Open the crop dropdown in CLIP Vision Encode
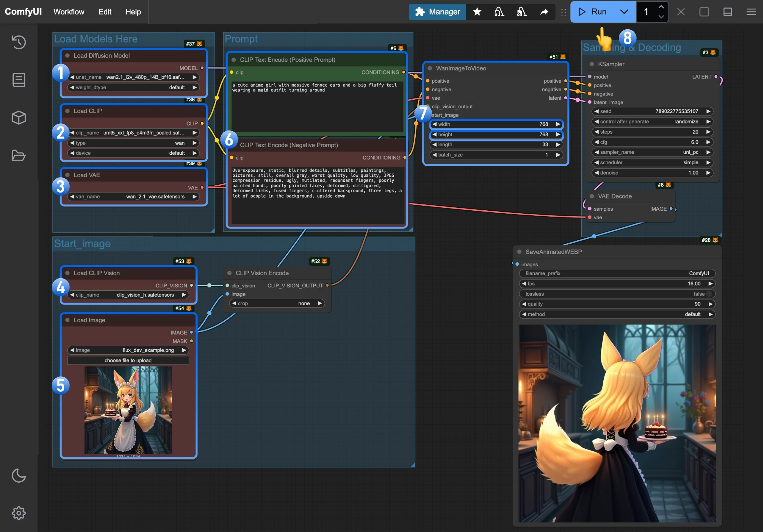Image resolution: width=763 pixels, height=532 pixels. 277,303
